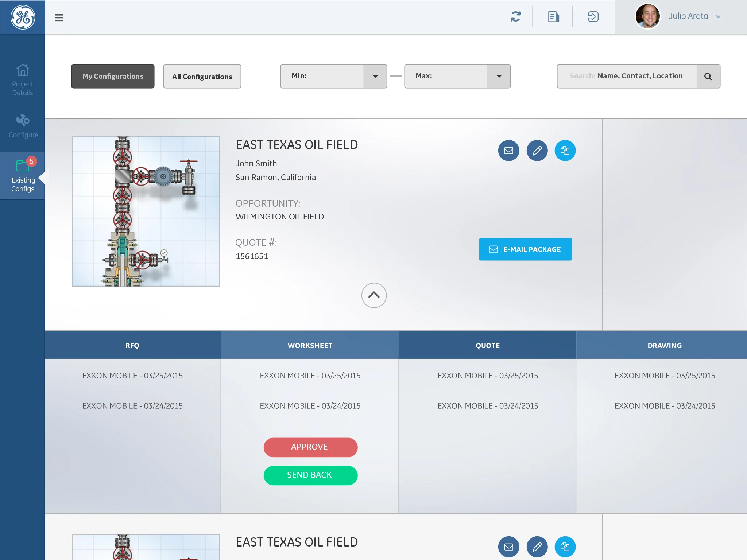This screenshot has height=560, width=747.
Task: Open the hamburger menu icon
Action: tap(59, 17)
